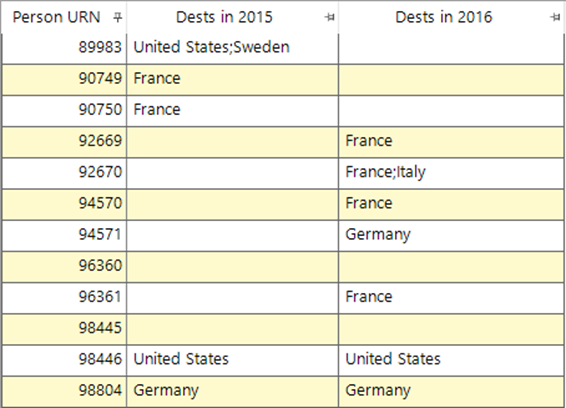Select France;Italy cell
566x408 pixels.
451,173
